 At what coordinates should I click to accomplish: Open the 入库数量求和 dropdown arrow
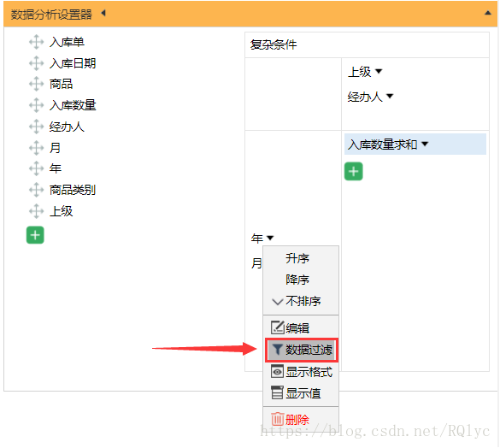pyautogui.click(x=425, y=144)
